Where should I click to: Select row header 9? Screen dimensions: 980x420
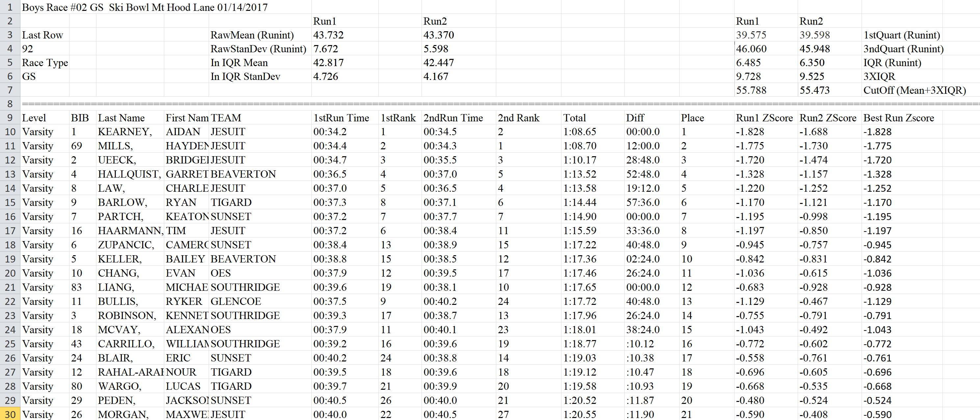click(x=10, y=118)
